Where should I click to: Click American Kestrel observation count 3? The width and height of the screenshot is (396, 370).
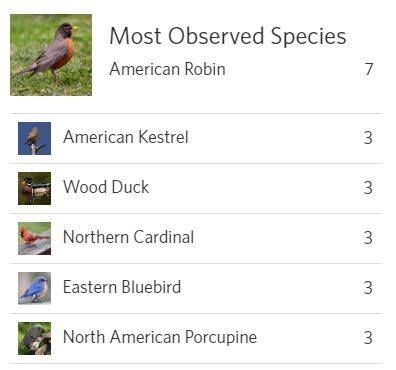pyautogui.click(x=368, y=138)
